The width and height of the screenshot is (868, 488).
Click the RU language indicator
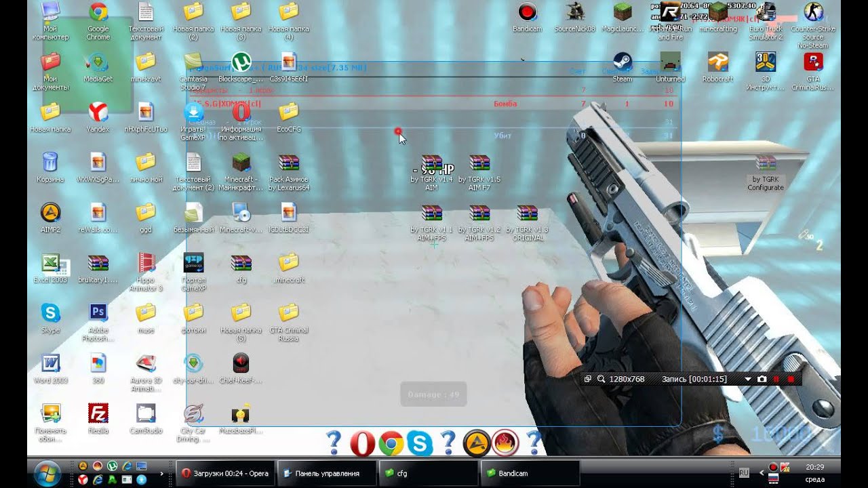744,472
